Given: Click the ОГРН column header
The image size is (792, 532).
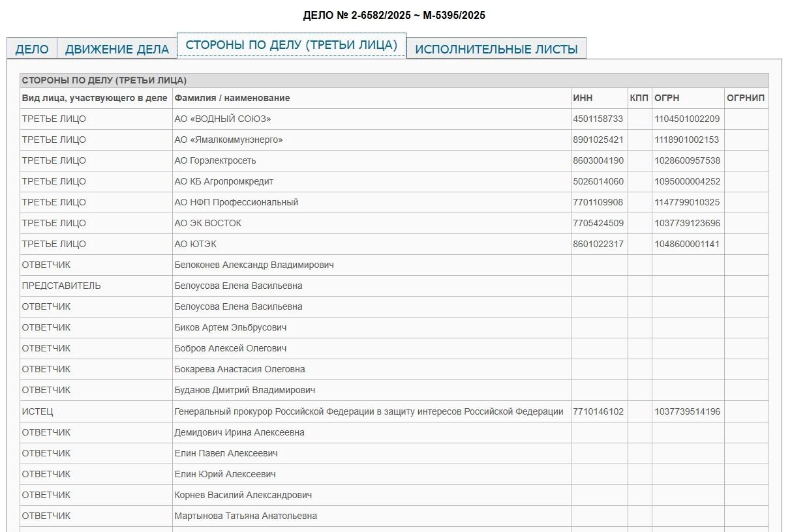Looking at the screenshot, I should 667,98.
